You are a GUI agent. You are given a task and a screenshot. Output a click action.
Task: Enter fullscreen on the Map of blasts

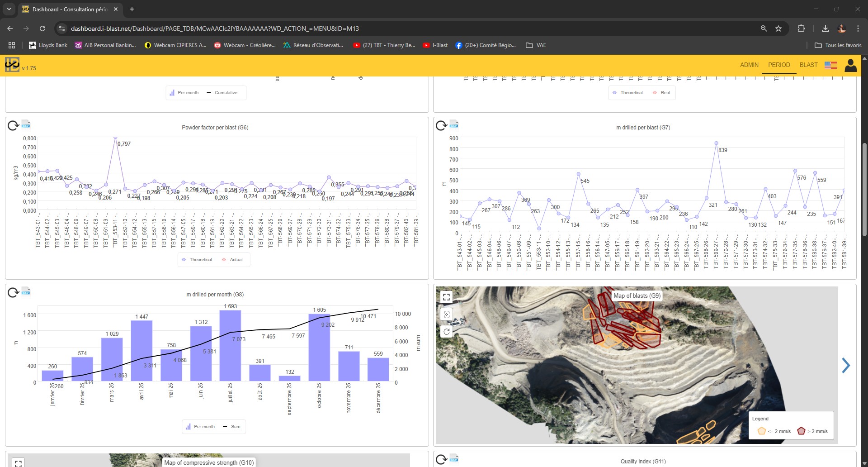pyautogui.click(x=447, y=297)
